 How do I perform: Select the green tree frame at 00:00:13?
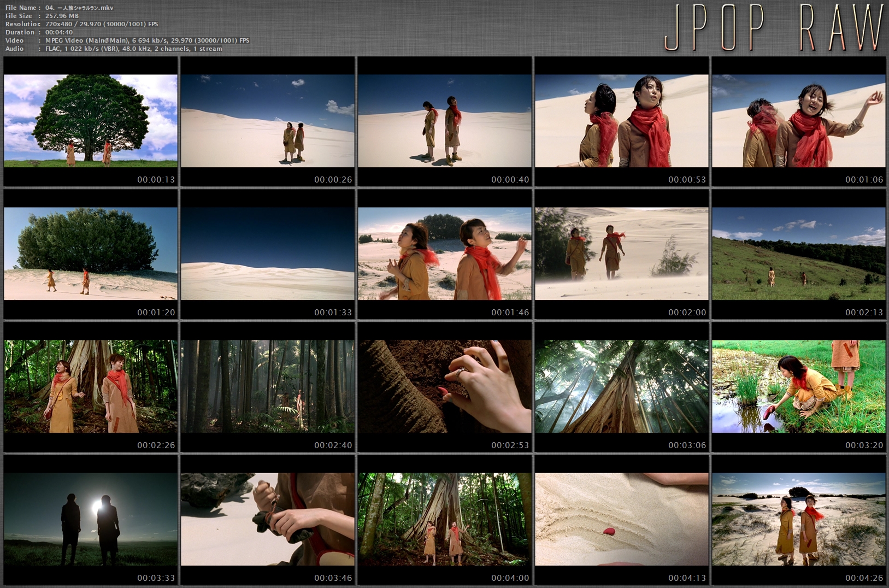(x=91, y=121)
